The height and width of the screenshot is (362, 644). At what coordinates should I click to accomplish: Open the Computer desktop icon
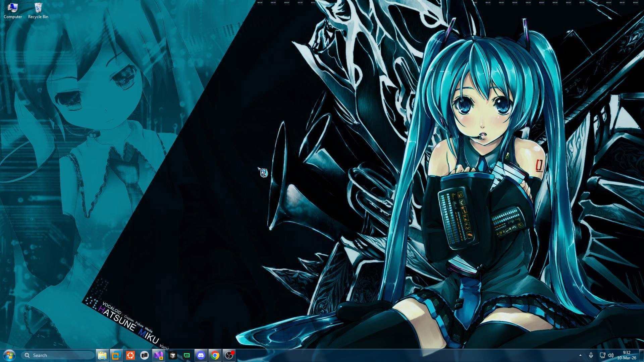point(13,11)
